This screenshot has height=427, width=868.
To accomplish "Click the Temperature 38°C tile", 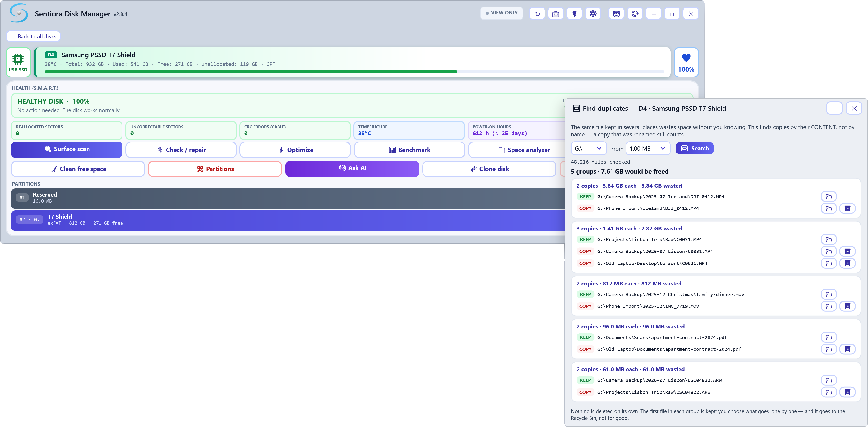I will (409, 130).
